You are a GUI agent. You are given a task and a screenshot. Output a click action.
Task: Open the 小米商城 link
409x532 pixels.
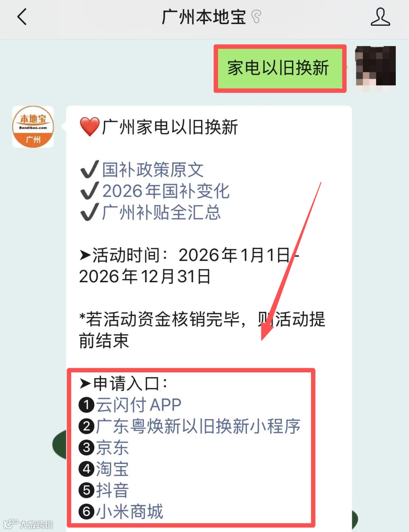[130, 512]
